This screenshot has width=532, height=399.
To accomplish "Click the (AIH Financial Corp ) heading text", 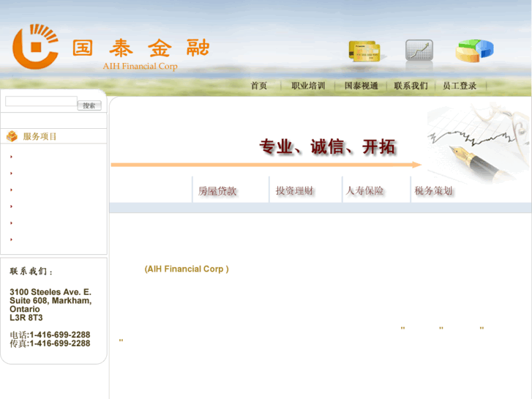I will (x=187, y=269).
